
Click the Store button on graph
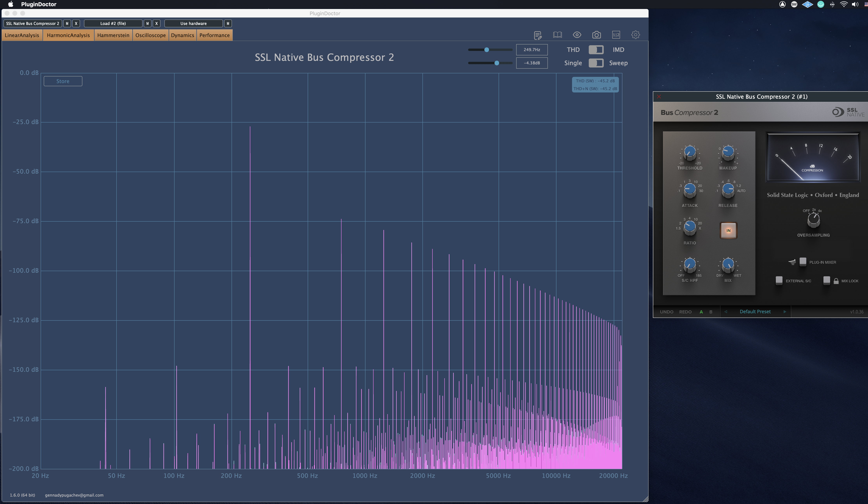tap(63, 81)
